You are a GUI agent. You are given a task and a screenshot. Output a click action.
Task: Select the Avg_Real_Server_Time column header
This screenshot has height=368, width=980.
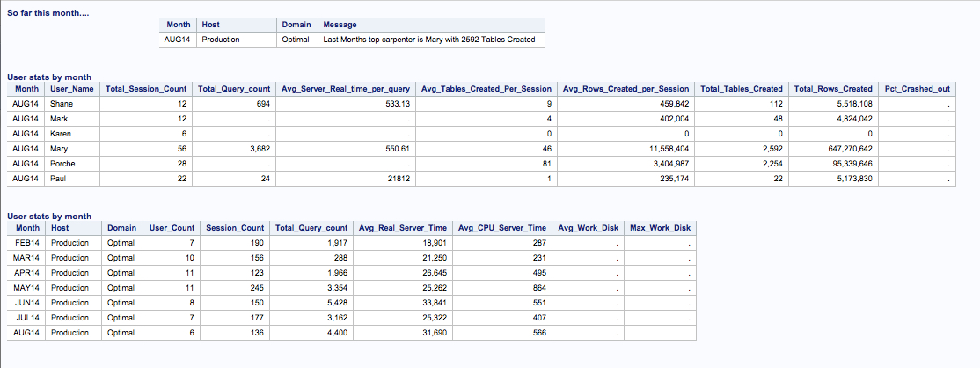[x=403, y=228]
